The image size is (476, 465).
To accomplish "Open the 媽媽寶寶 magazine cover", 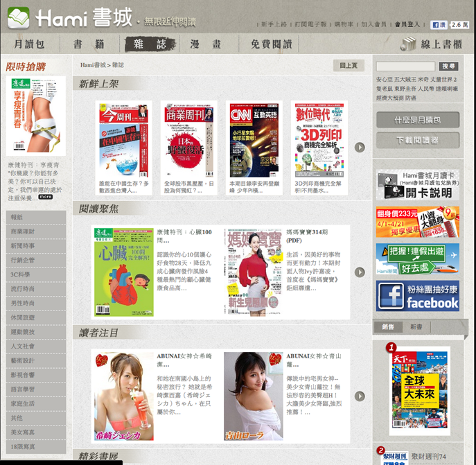I will coord(254,272).
